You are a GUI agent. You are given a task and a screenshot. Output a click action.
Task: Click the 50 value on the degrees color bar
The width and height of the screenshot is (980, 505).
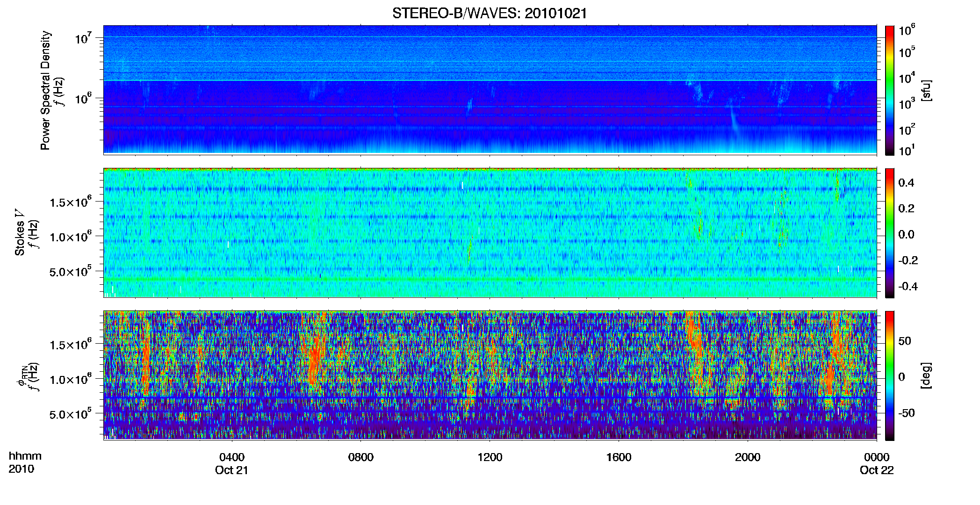905,341
